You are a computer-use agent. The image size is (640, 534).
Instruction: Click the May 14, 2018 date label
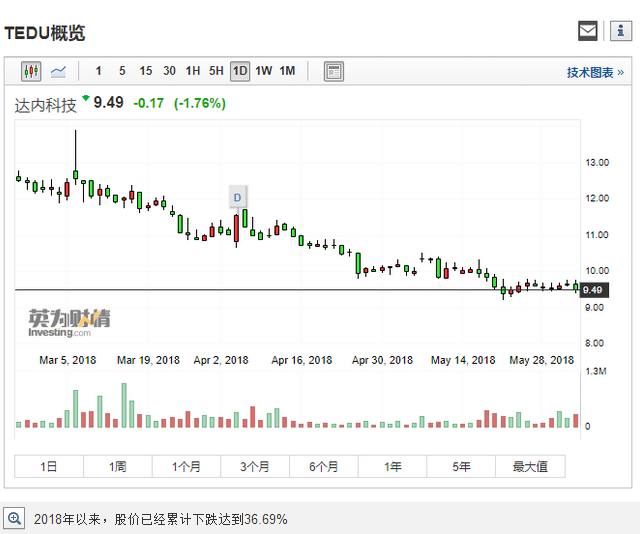(x=463, y=360)
